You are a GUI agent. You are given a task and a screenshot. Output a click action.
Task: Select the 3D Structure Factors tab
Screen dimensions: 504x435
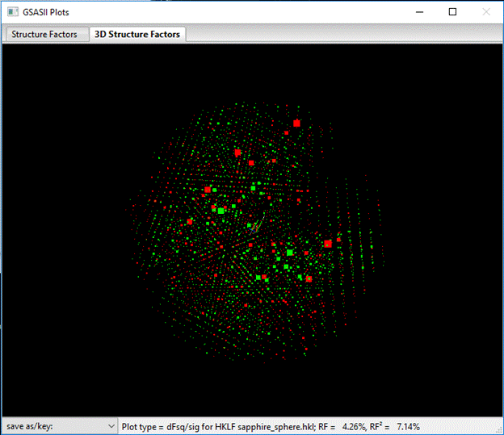point(137,35)
